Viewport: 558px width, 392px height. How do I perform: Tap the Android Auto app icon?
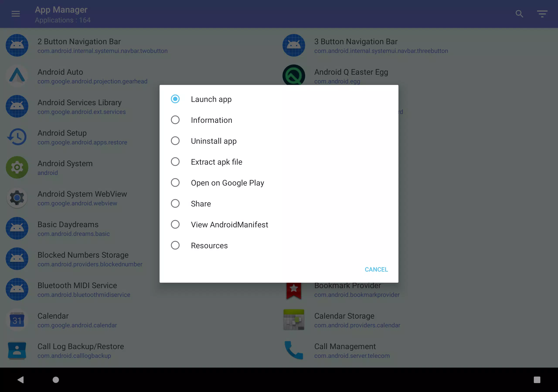17,76
